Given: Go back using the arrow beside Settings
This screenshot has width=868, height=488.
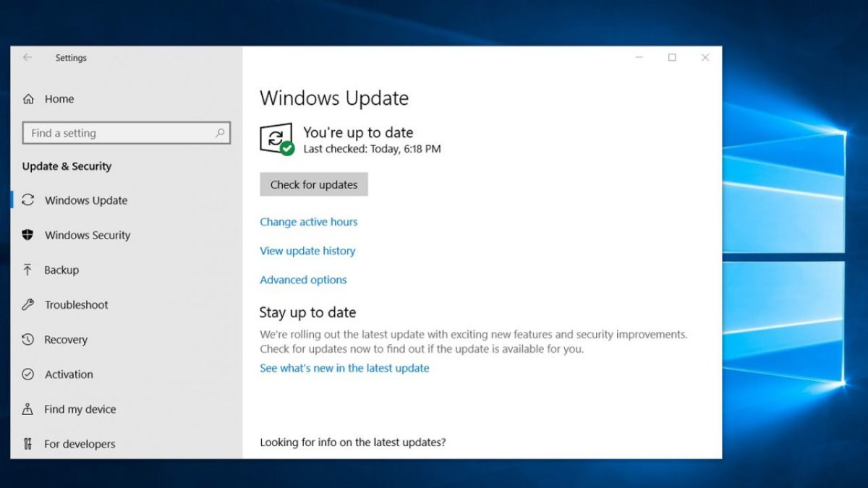Looking at the screenshot, I should 27,58.
